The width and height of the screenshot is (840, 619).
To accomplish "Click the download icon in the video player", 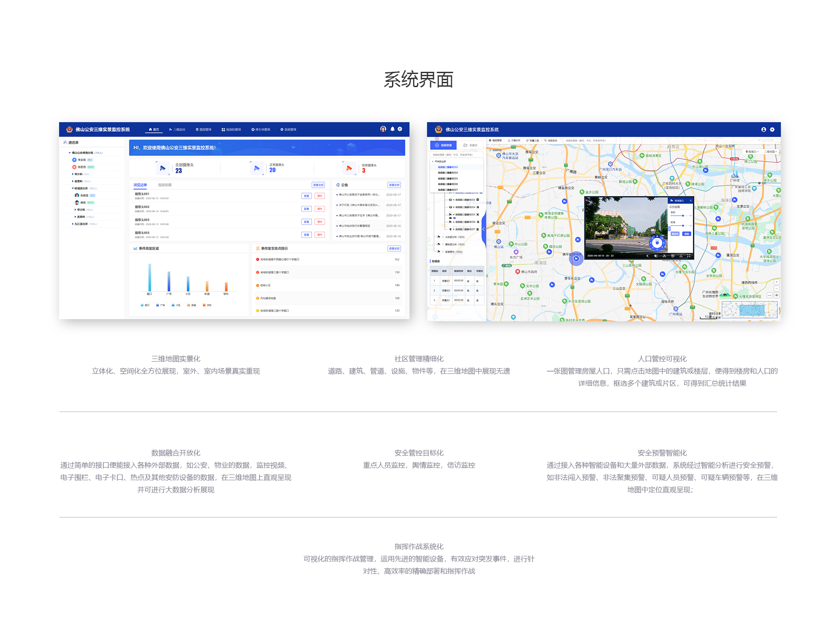I will [x=681, y=256].
